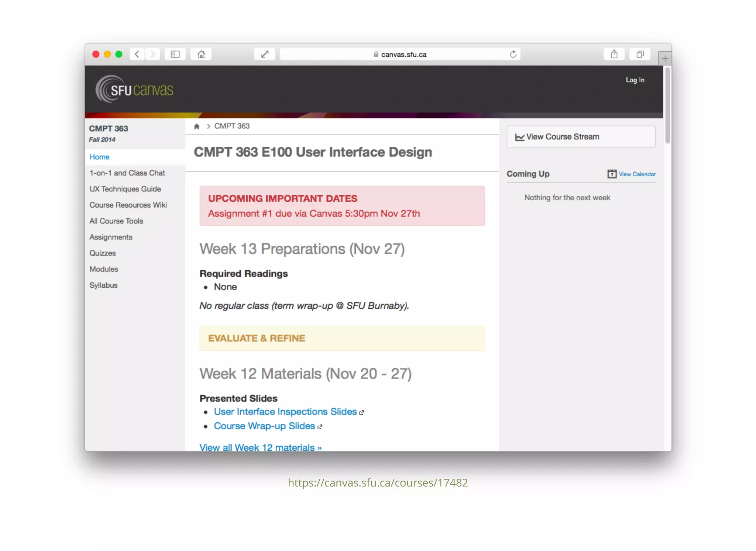
Task: Open Course Resources Wiki
Action: (x=128, y=205)
